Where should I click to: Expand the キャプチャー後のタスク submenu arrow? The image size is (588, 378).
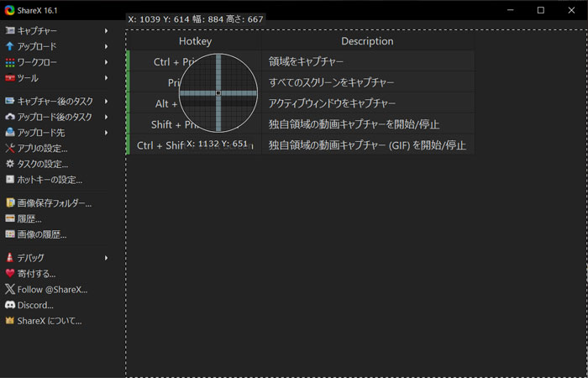coord(107,102)
